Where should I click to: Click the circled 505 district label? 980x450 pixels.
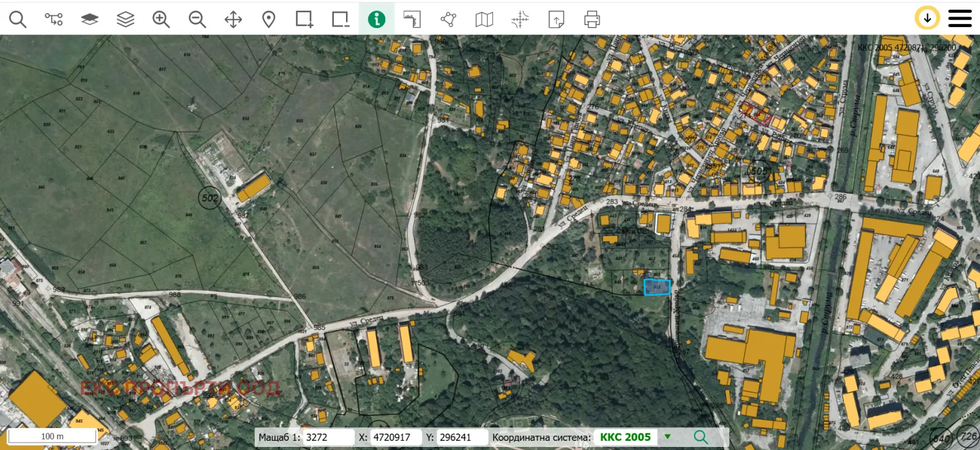759,171
